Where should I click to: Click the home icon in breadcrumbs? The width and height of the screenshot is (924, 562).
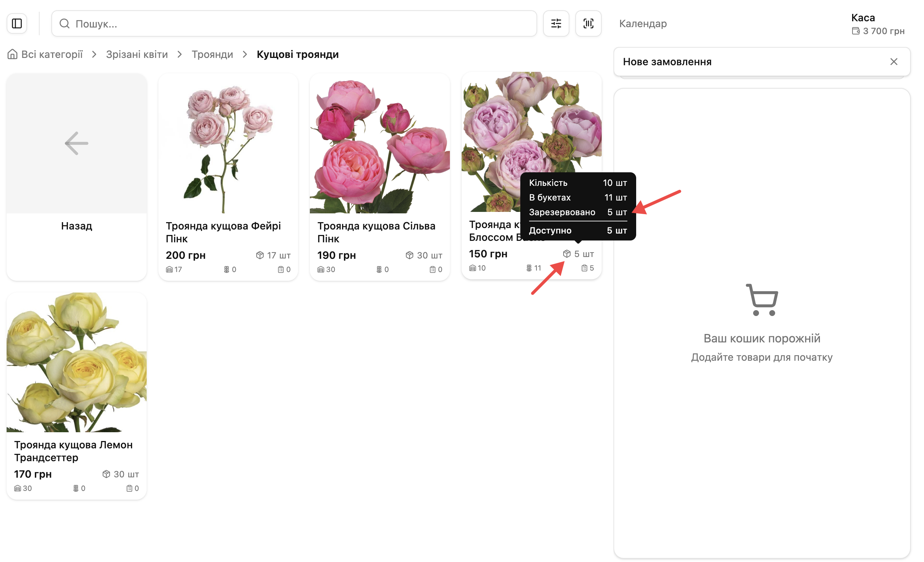point(12,55)
